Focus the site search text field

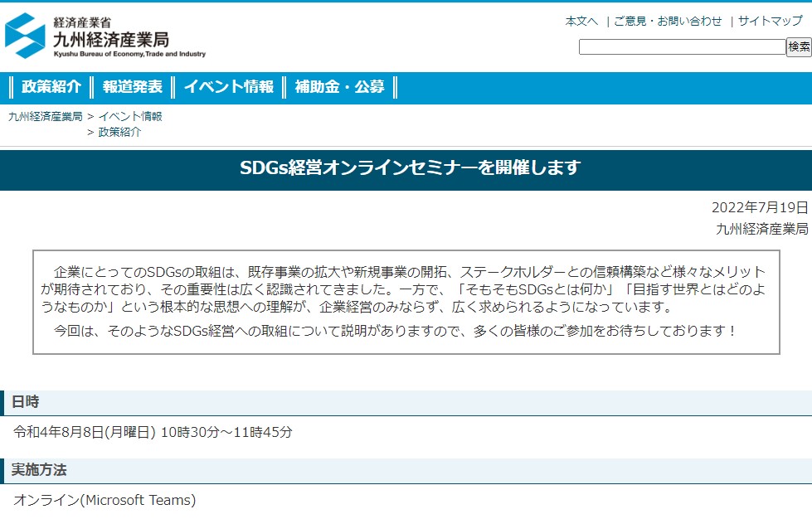pos(681,47)
